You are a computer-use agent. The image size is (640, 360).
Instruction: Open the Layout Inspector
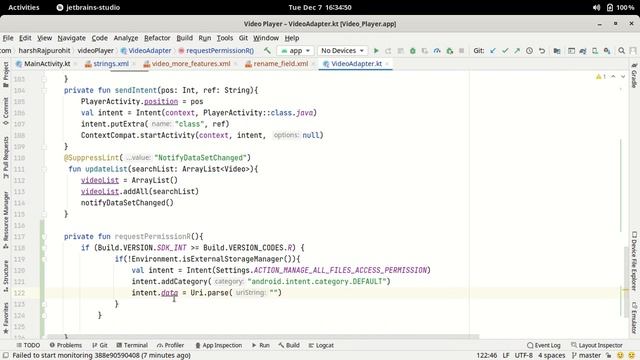click(x=597, y=345)
